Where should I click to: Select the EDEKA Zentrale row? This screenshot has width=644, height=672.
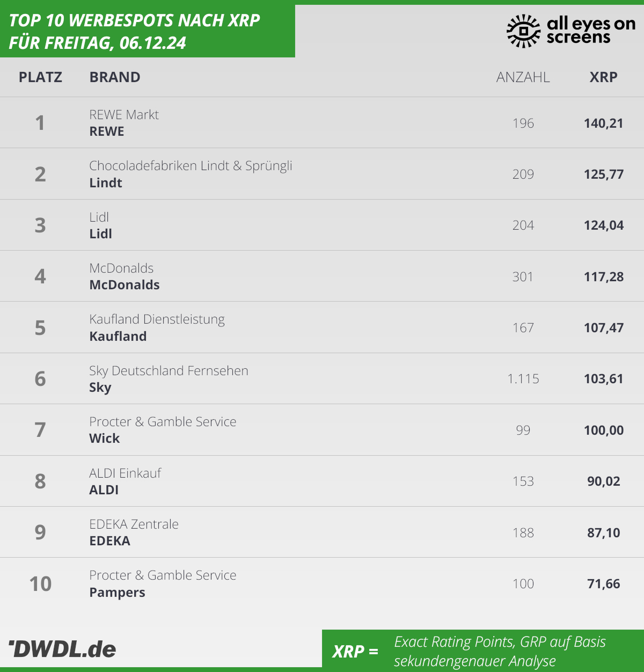click(322, 532)
